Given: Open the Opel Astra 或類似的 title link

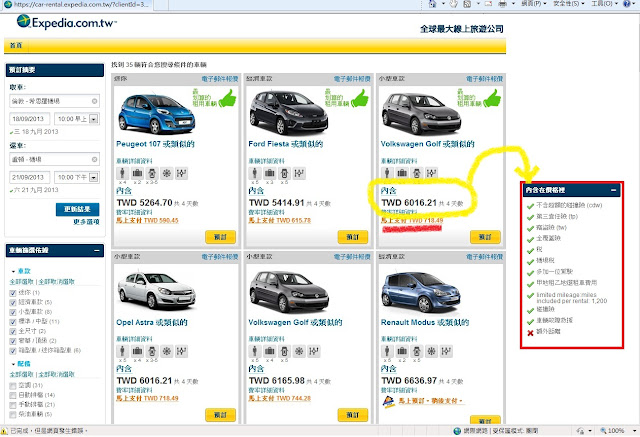Looking at the screenshot, I should (x=152, y=322).
